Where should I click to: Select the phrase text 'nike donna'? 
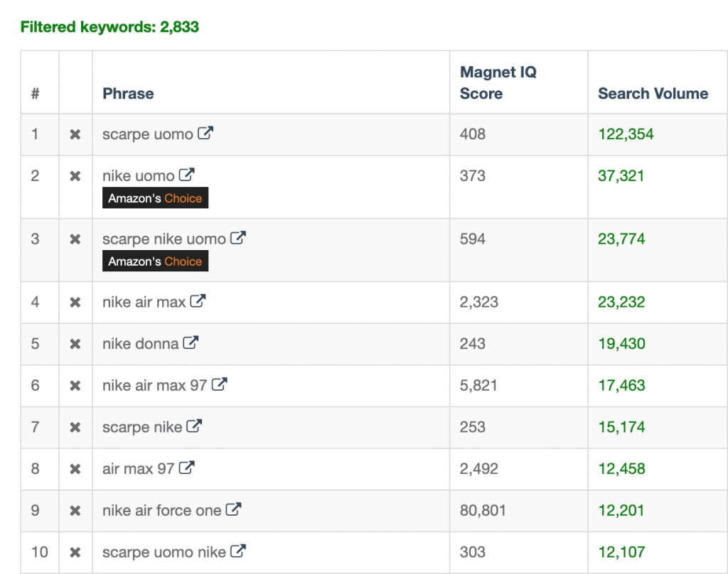point(140,345)
